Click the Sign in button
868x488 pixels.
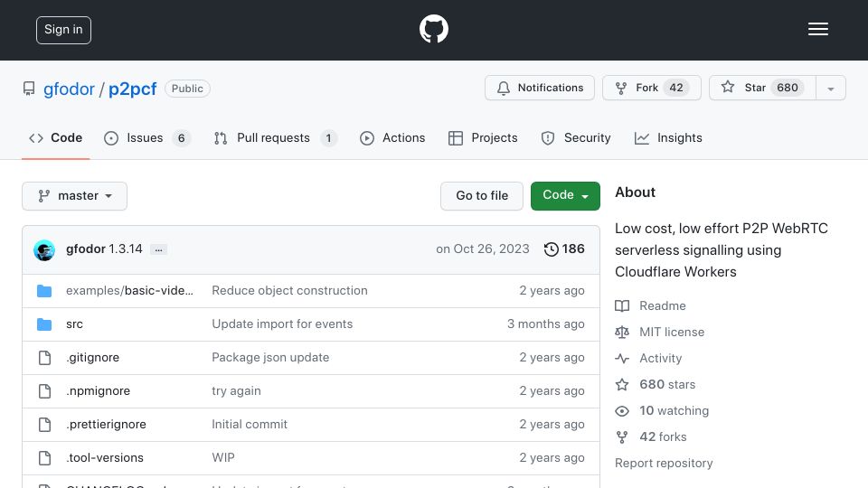(63, 30)
